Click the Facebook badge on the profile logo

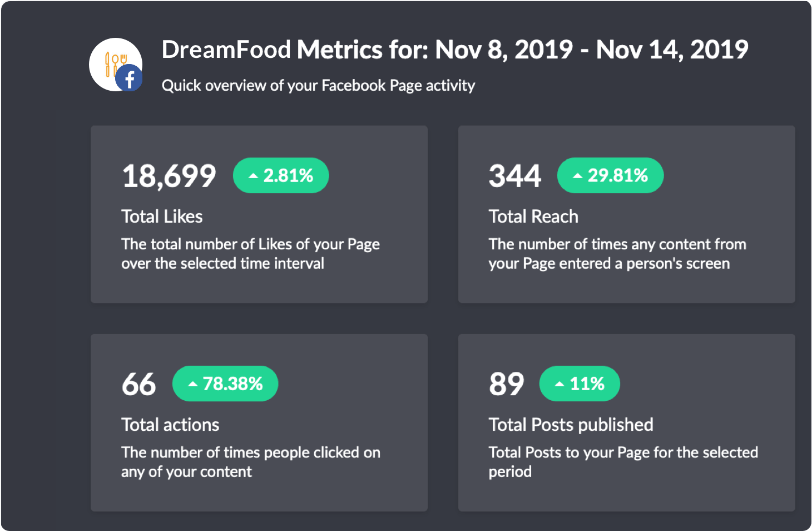click(x=129, y=78)
